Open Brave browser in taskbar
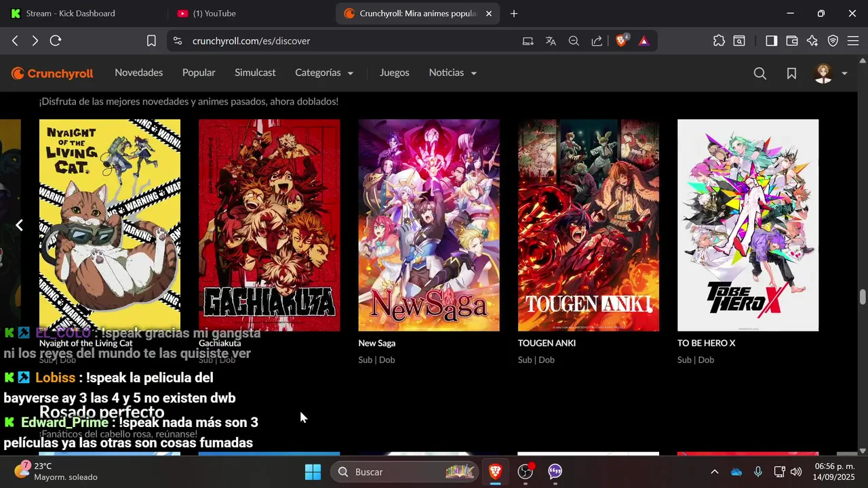Screen dimensions: 868x488 pos(496,472)
